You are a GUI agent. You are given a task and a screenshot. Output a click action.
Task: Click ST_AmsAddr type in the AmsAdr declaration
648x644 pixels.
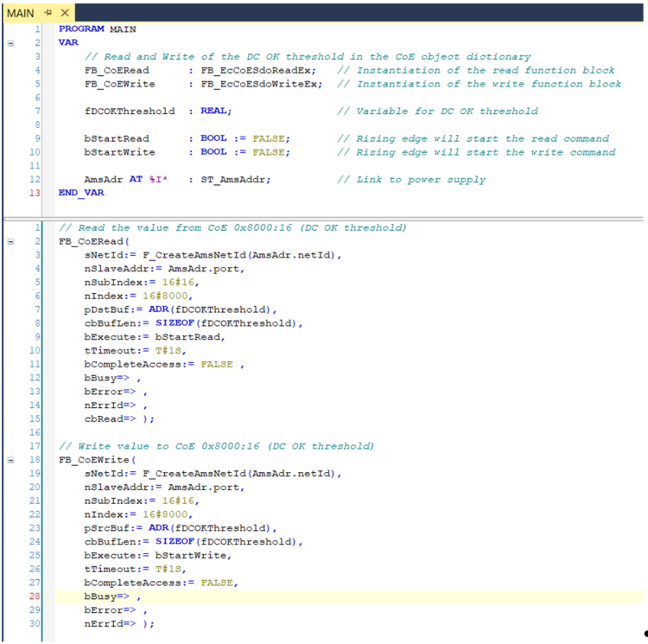(236, 180)
